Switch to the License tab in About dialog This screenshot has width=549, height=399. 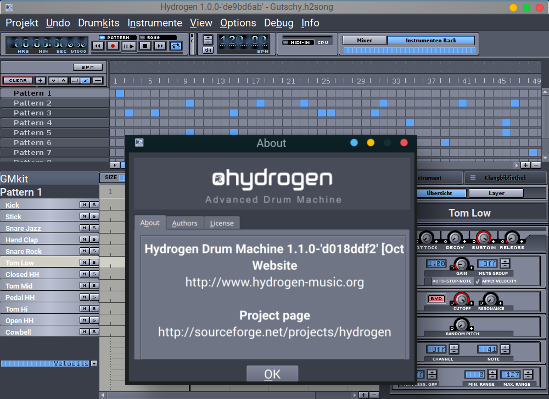click(x=222, y=223)
